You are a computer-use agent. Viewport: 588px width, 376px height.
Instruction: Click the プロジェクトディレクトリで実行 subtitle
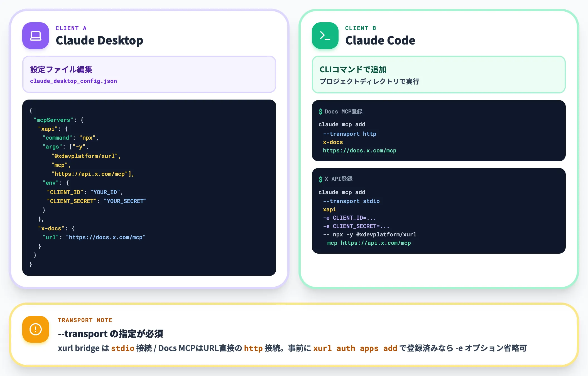pyautogui.click(x=369, y=81)
